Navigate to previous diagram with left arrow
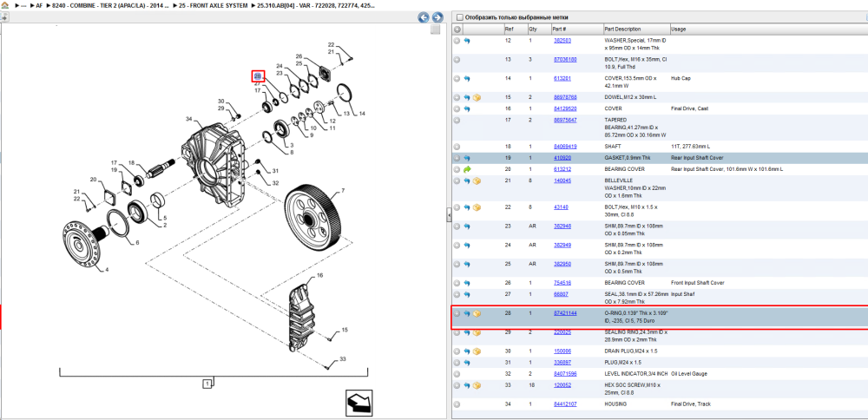868x420 pixels. click(x=424, y=17)
